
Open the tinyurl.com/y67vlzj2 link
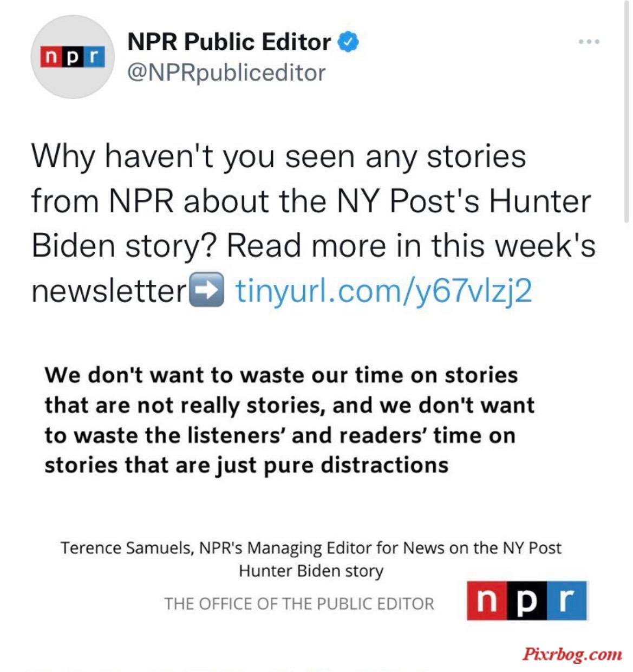point(383,291)
